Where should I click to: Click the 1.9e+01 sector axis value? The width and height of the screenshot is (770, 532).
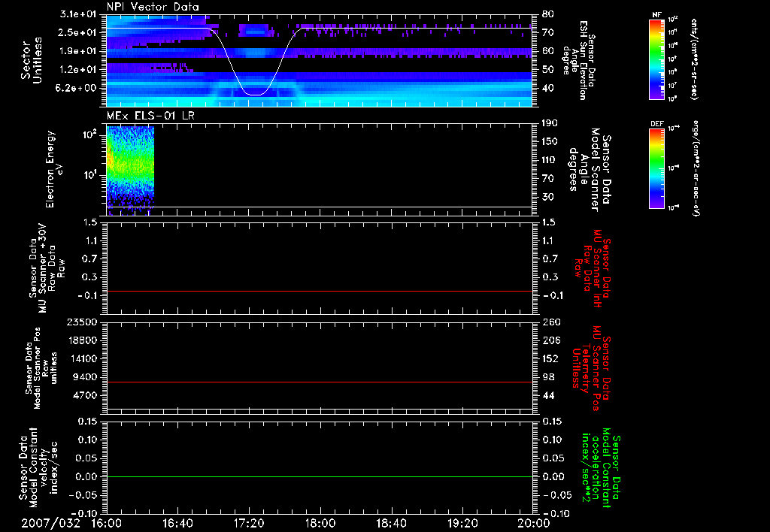(78, 51)
